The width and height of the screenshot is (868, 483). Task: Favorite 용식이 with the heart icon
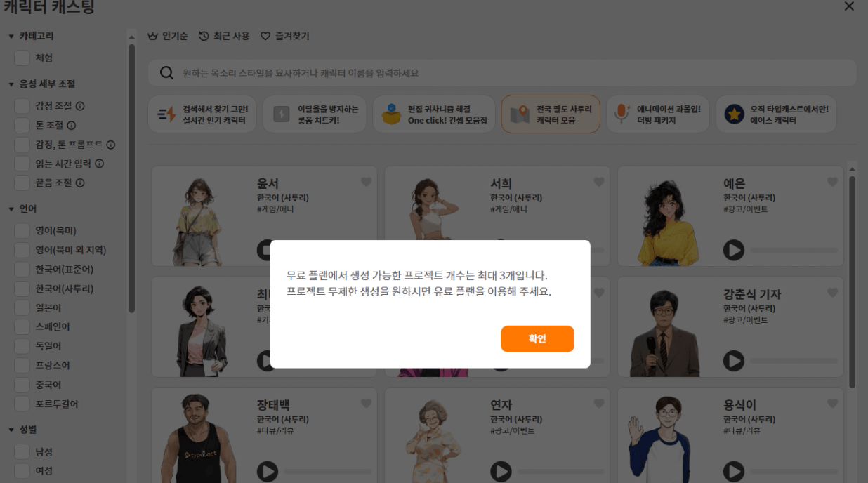click(x=832, y=404)
